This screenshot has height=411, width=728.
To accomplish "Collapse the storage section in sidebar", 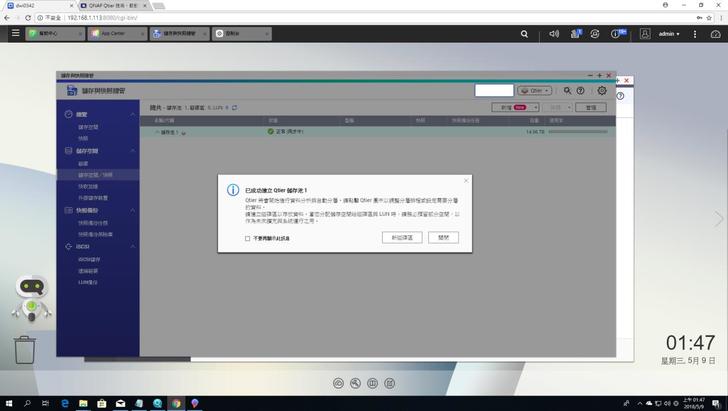I will click(132, 151).
